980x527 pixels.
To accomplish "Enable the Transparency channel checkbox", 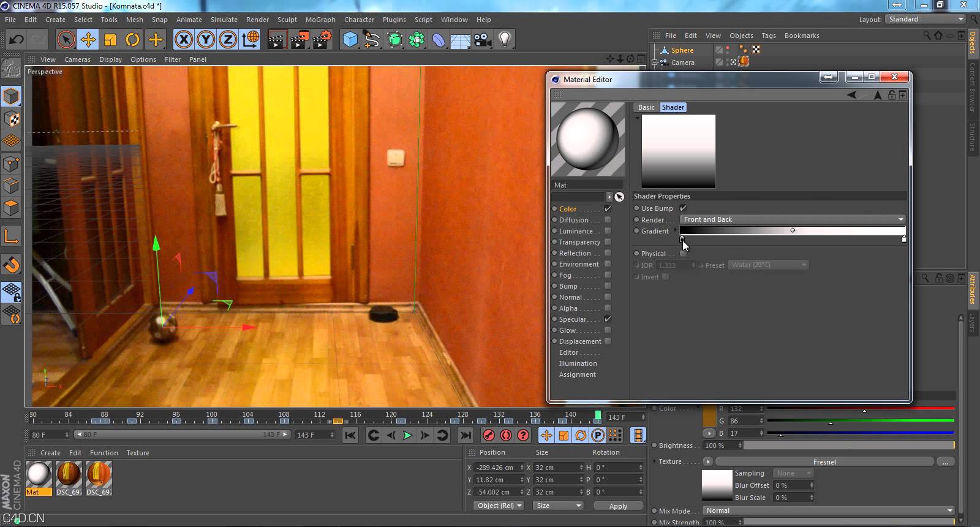I will tap(608, 242).
